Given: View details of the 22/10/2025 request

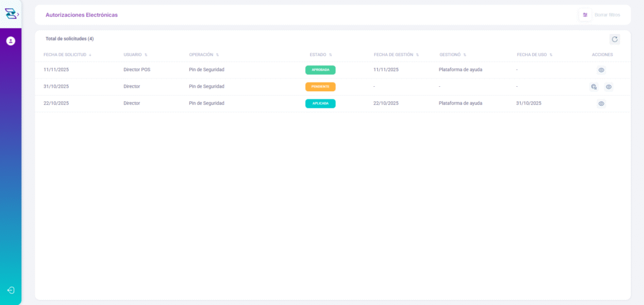Looking at the screenshot, I should pyautogui.click(x=601, y=103).
